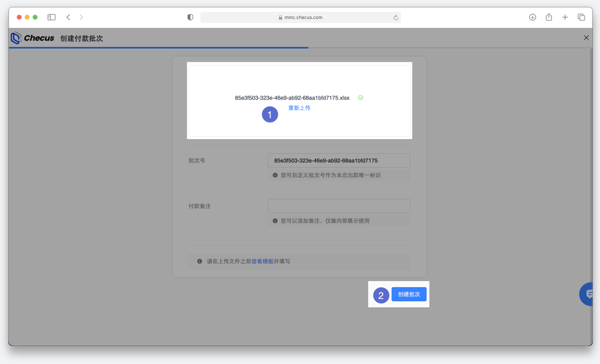The image size is (600, 364).
Task: Show Safari downloads list
Action: point(532,17)
